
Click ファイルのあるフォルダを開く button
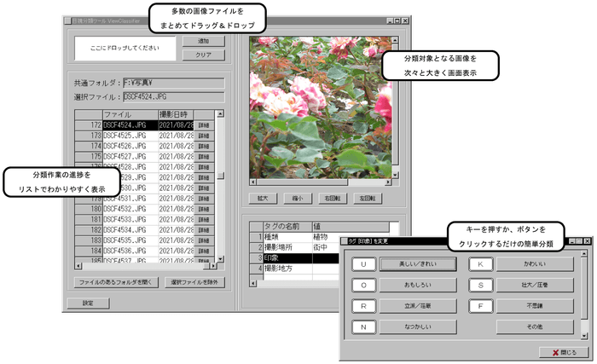coord(116,282)
